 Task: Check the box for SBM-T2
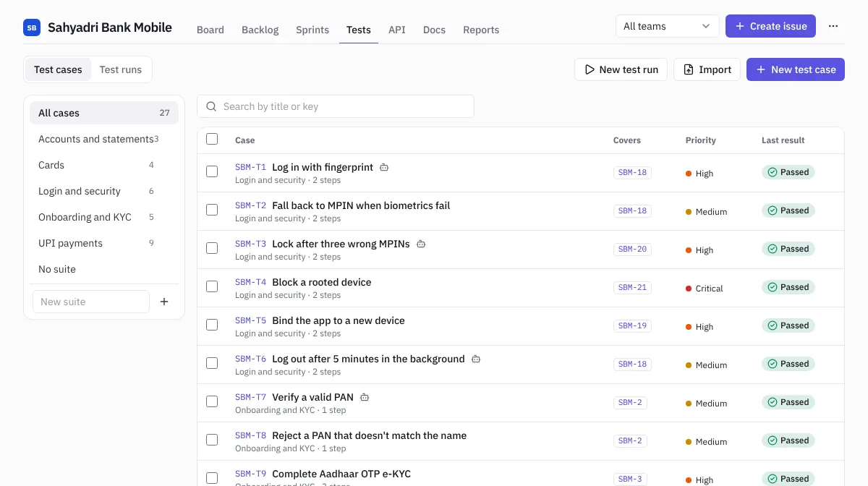pos(212,210)
